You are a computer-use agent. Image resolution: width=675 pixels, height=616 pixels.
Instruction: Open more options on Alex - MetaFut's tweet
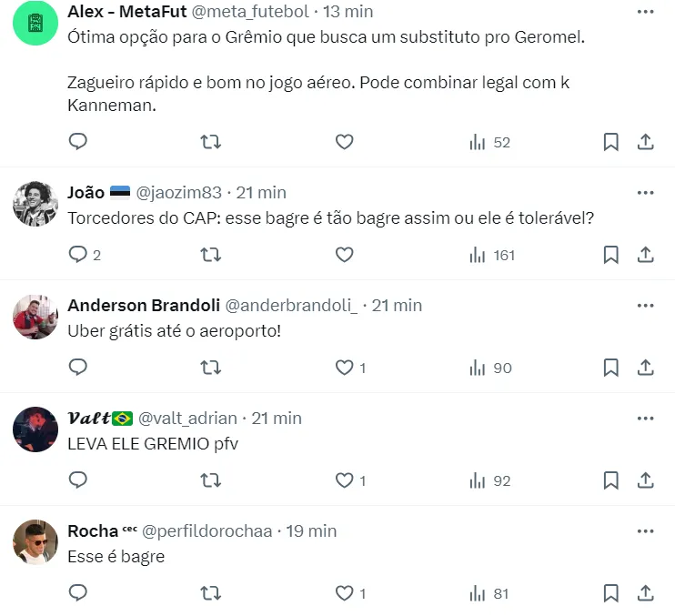tap(645, 13)
